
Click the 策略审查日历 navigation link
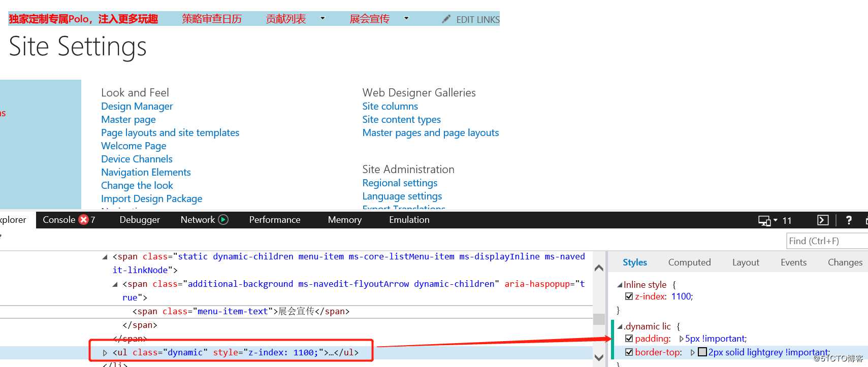(212, 19)
